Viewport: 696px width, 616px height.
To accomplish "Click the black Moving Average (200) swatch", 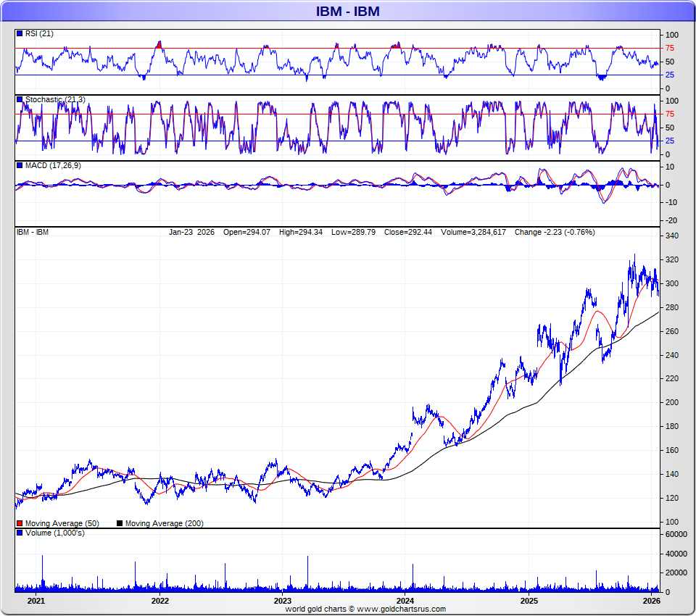I will pos(120,524).
